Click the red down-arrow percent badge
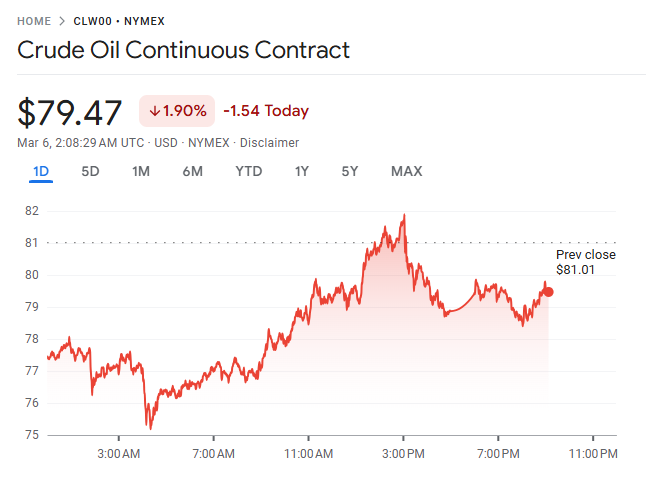 tap(178, 111)
